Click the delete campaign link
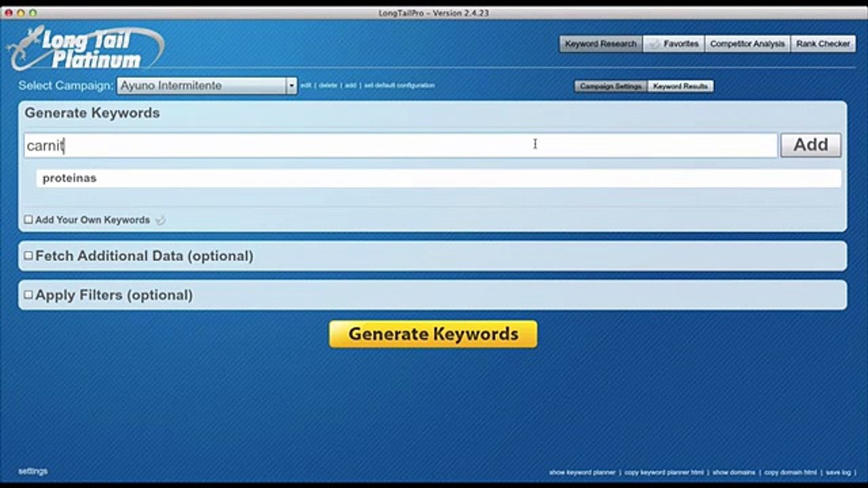The width and height of the screenshot is (868, 488). click(328, 85)
